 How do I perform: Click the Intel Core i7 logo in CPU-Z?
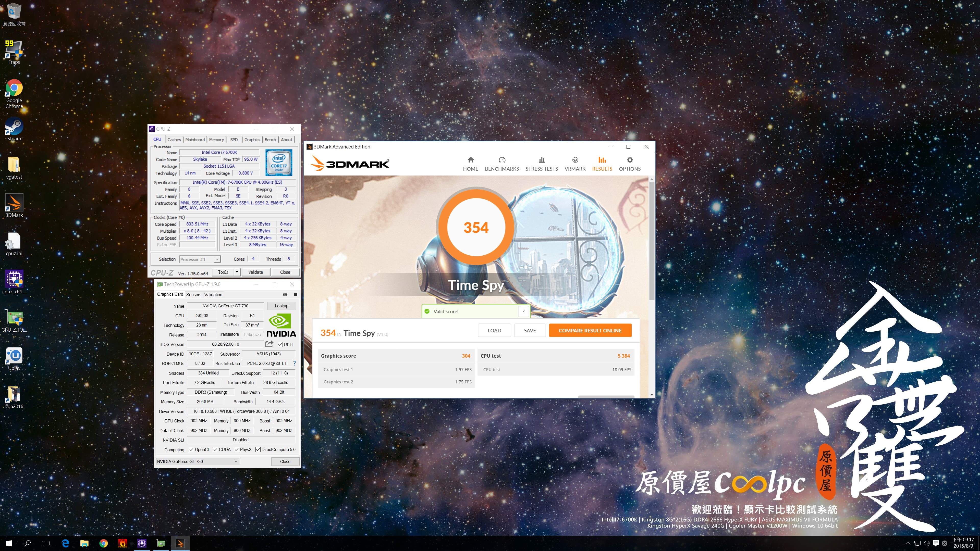tap(279, 162)
